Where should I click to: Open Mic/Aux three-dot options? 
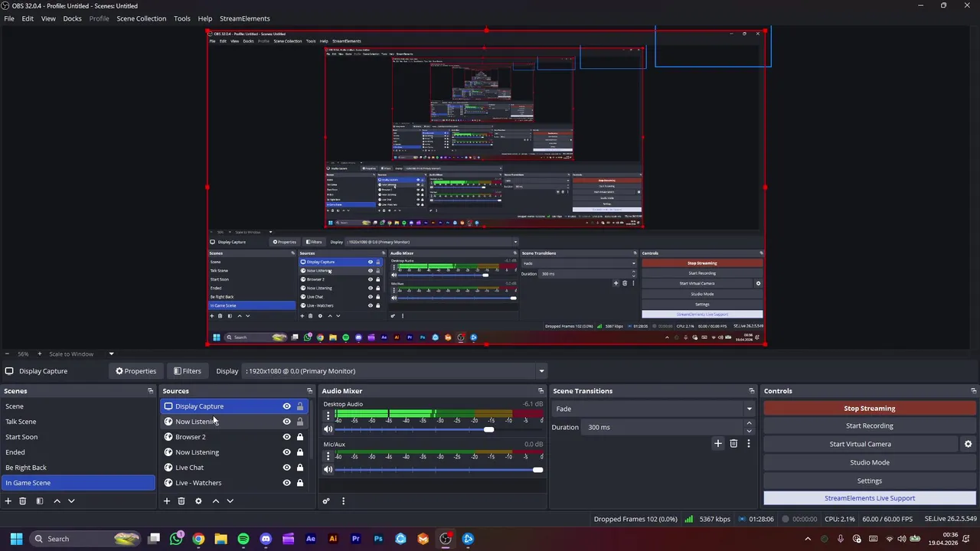point(328,455)
